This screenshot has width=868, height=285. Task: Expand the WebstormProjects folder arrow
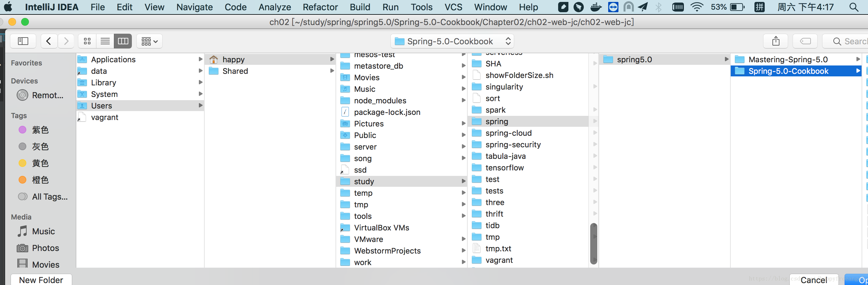pos(464,251)
